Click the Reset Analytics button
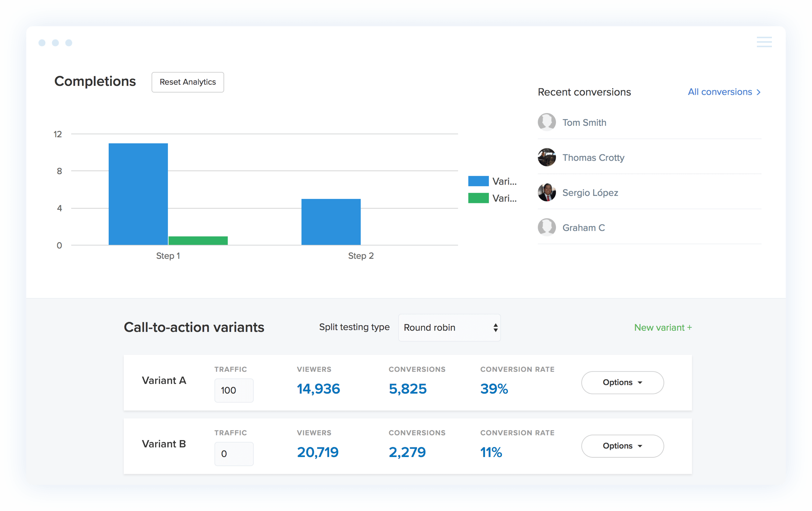The height and width of the screenshot is (511, 812). (x=187, y=82)
